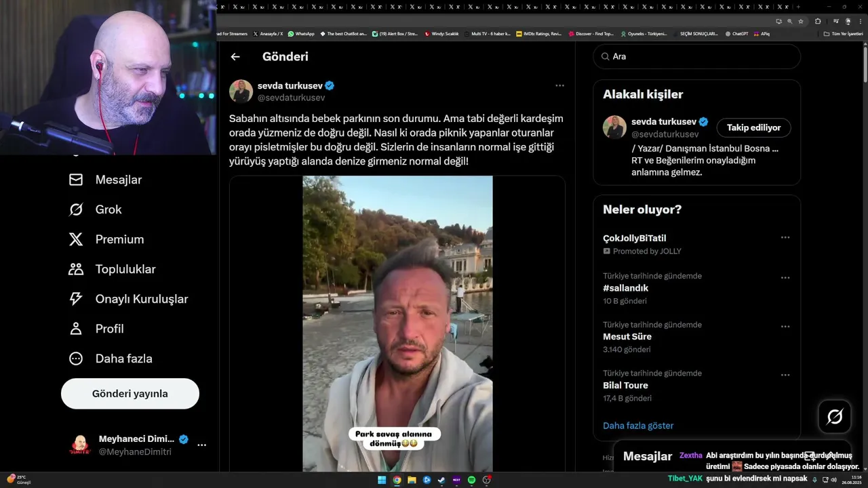Click Gönderi yayınla button

click(x=130, y=394)
